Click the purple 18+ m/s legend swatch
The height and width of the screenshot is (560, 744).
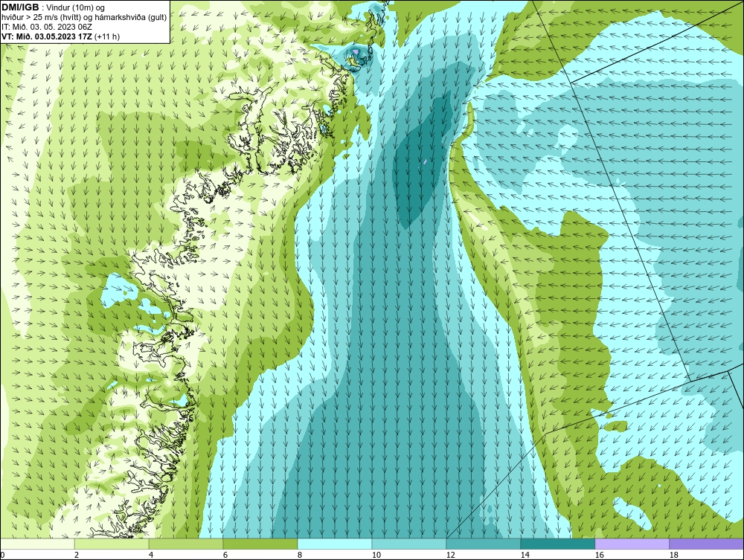click(x=707, y=544)
